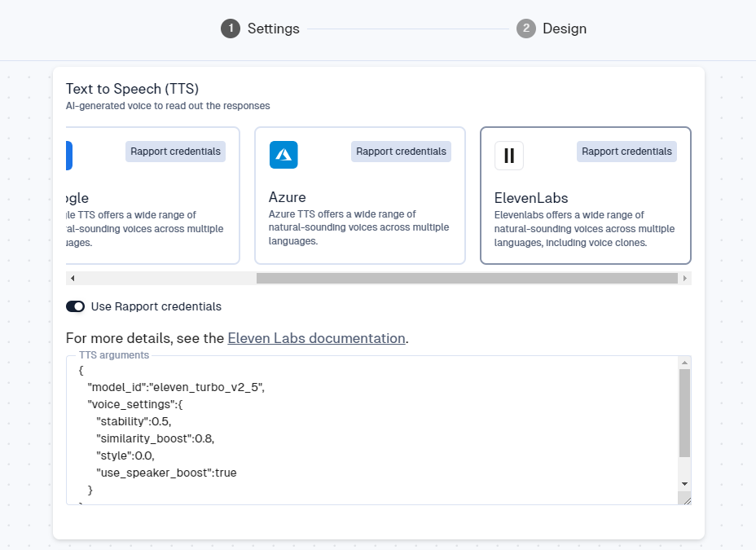756x550 pixels.
Task: Click the "use_speaker_boost":true line
Action: (166, 473)
